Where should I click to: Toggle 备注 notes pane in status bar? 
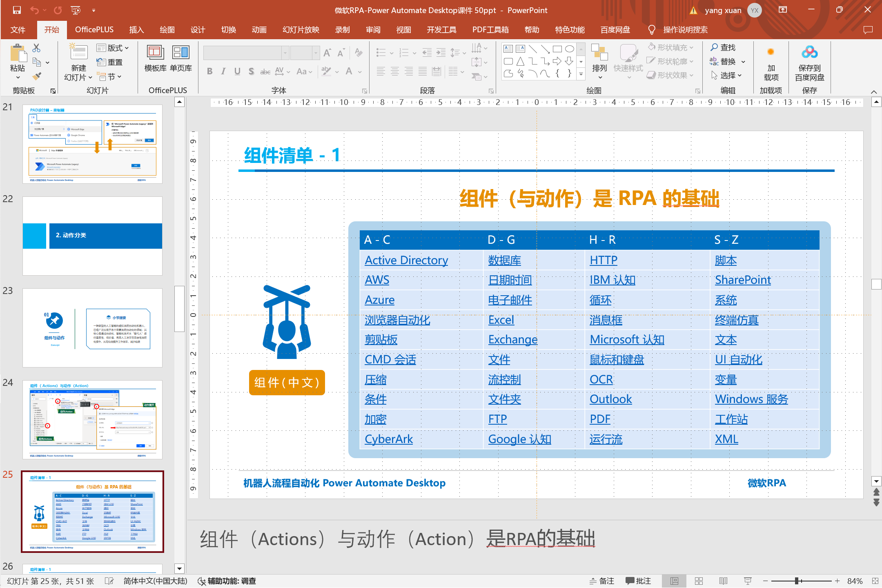point(602,581)
